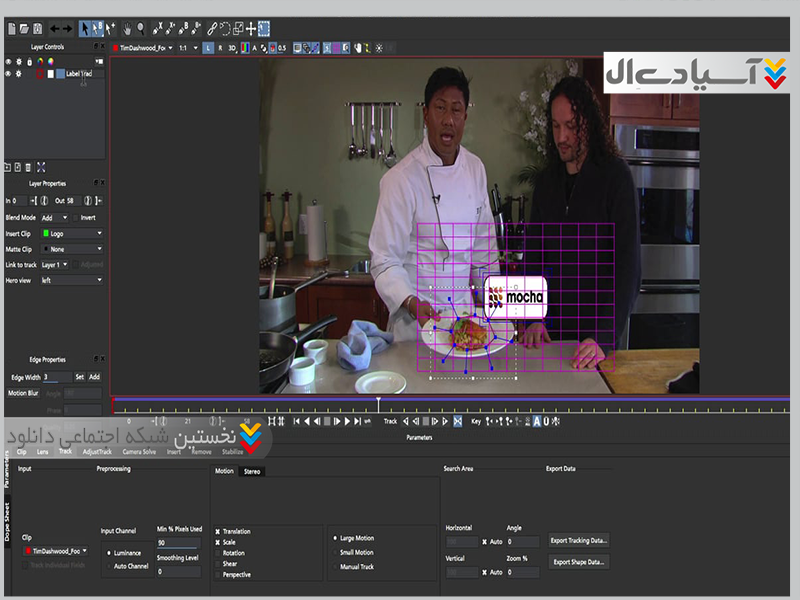Click the Export Tracking Data button

tap(579, 540)
